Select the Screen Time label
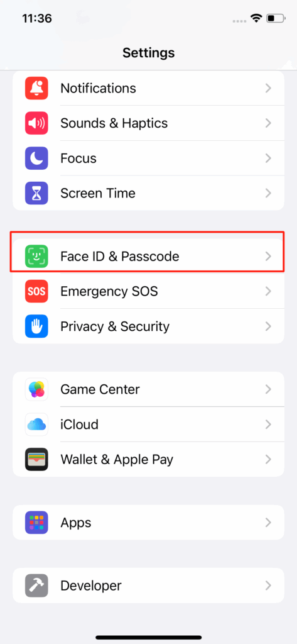Image resolution: width=297 pixels, height=644 pixels. pos(97,193)
